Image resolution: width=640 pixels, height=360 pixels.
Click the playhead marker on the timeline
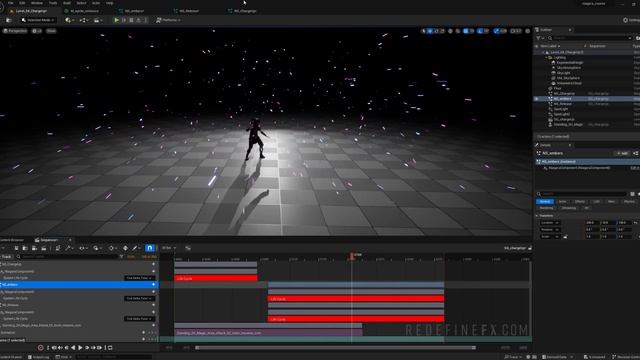[352, 256]
